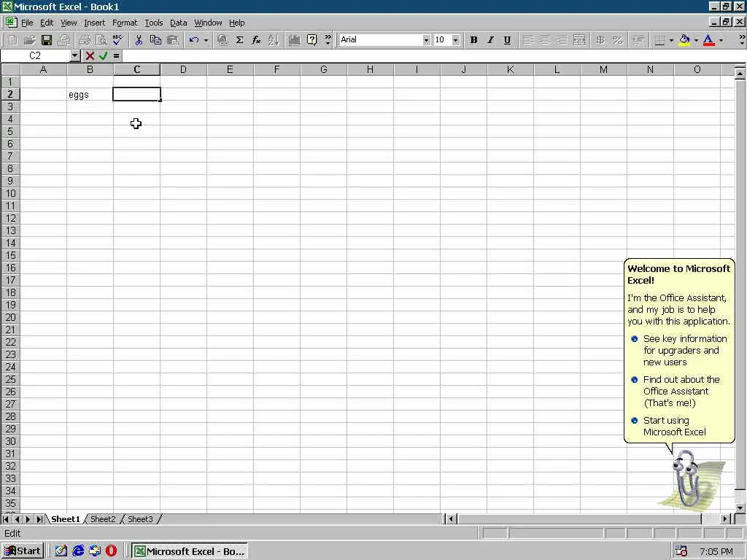
Task: Copy using the Copy toolbar icon
Action: point(155,40)
